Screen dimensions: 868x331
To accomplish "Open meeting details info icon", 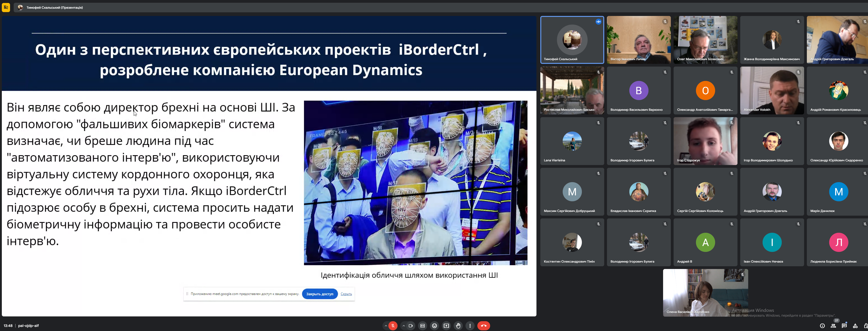I will coord(822,326).
